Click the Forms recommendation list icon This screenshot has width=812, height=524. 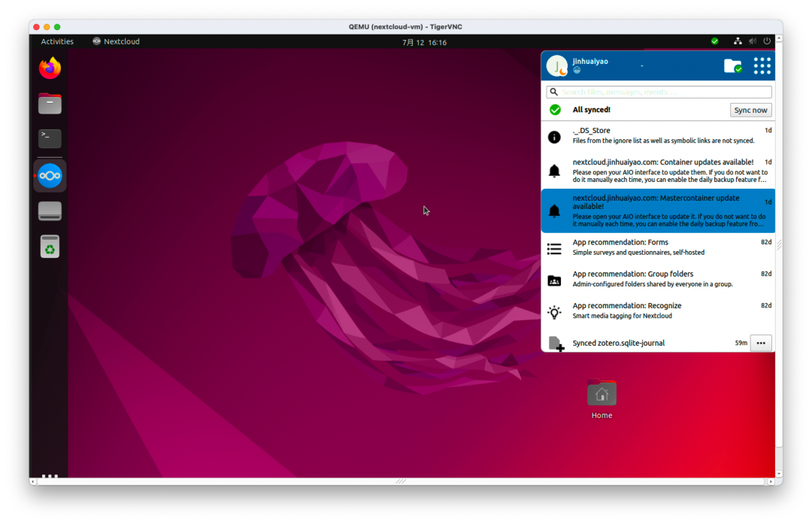tap(554, 249)
